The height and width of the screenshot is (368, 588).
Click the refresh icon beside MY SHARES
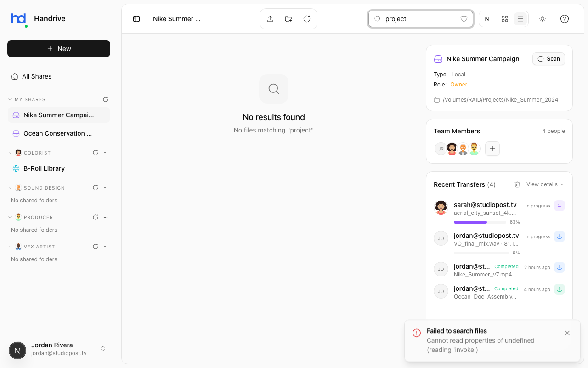pos(106,99)
